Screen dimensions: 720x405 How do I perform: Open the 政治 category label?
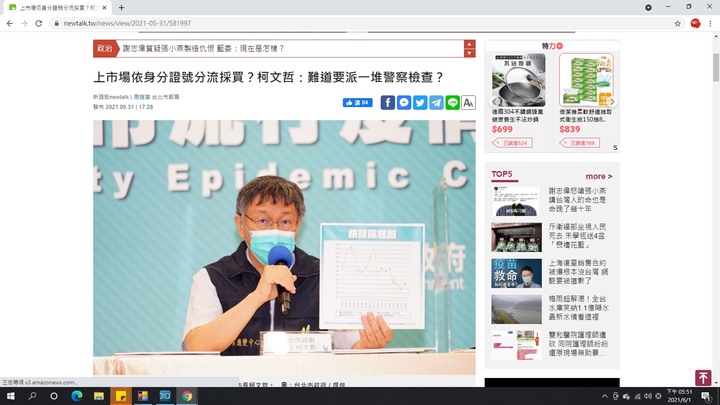point(105,48)
